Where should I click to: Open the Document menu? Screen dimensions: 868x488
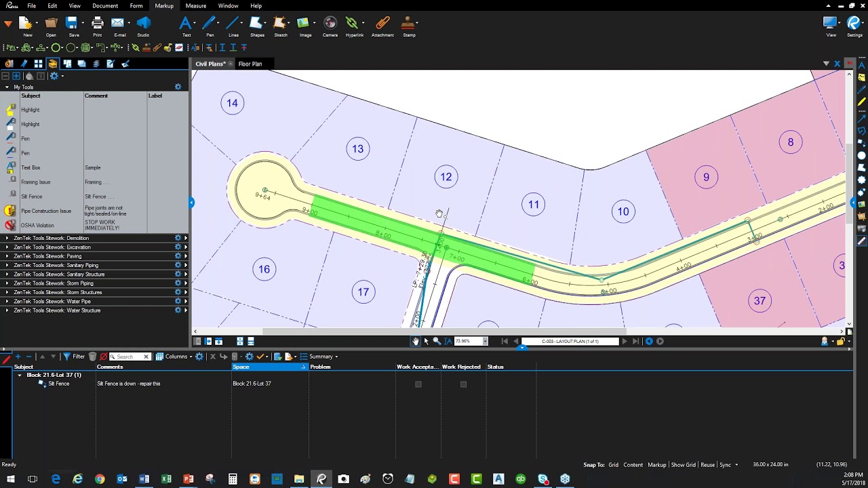105,5
